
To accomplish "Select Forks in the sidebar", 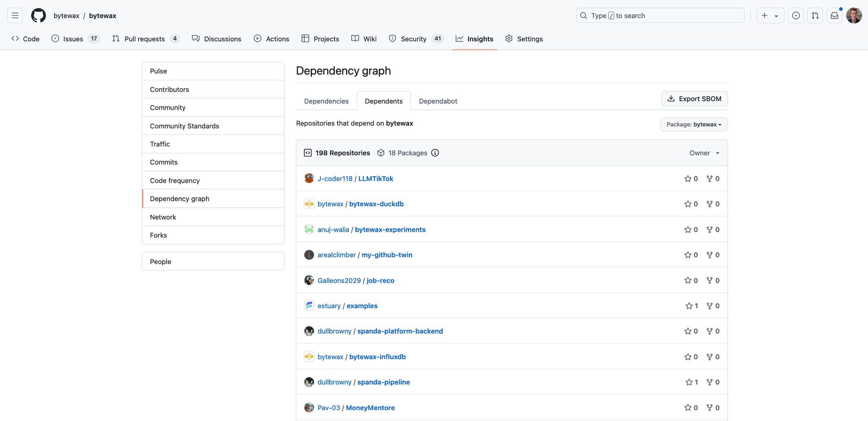I will click(213, 235).
